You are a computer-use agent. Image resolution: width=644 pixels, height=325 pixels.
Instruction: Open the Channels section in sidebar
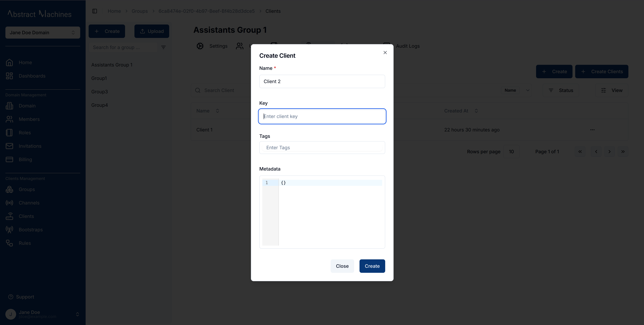click(29, 203)
